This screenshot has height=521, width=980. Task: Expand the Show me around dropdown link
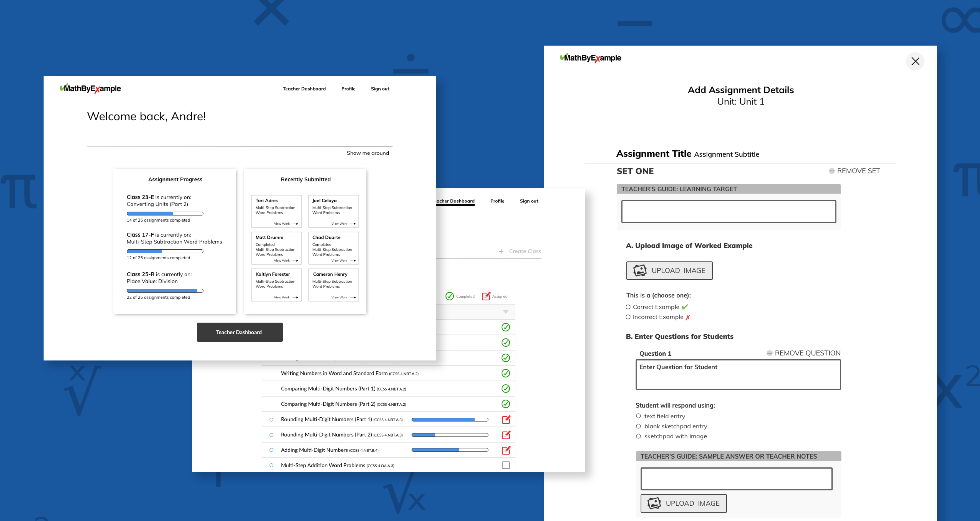tap(367, 153)
